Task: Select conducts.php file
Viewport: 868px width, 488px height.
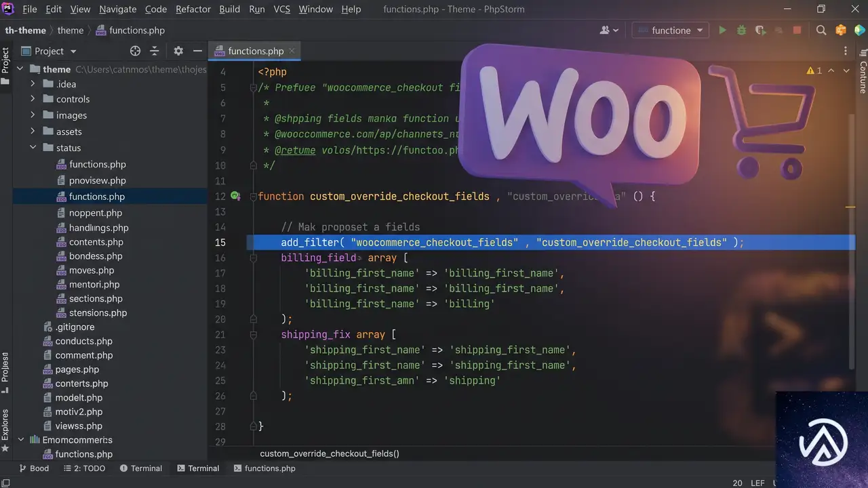Action: tap(78, 342)
